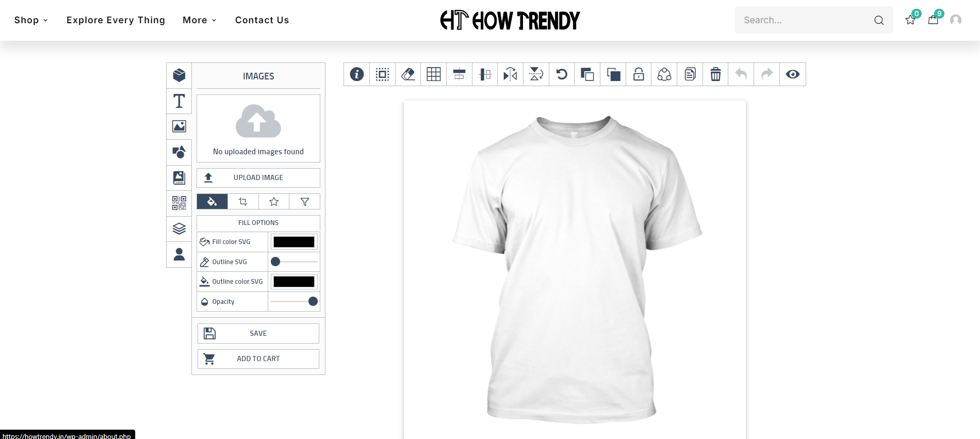Open the Contact Us menu item
This screenshot has height=439, width=980.
[x=262, y=20]
